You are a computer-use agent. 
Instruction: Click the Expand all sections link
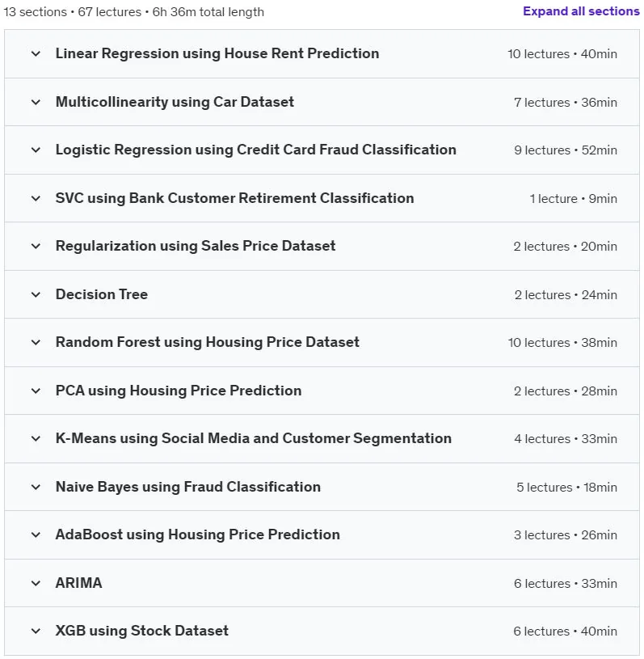tap(581, 11)
